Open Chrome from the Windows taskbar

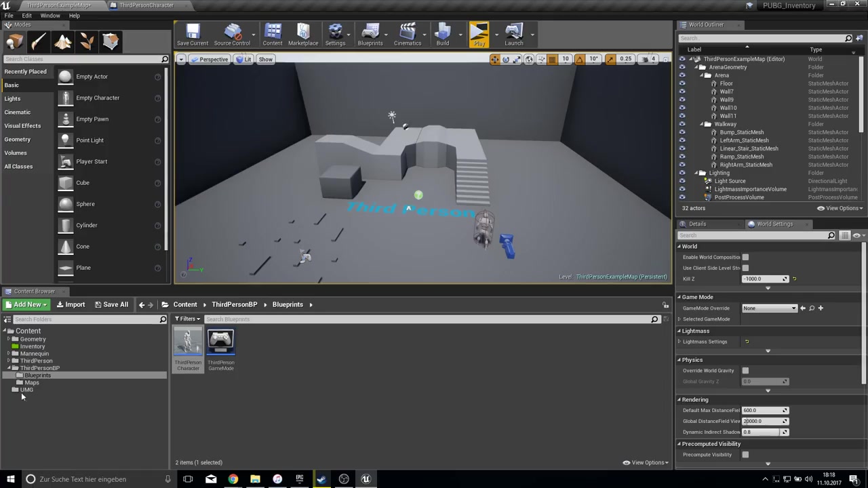tap(233, 479)
